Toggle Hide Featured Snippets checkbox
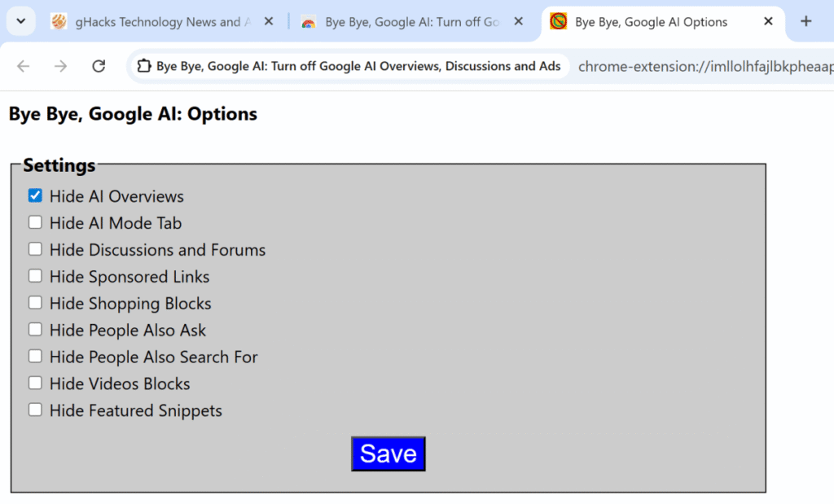This screenshot has height=504, width=834. pyautogui.click(x=35, y=410)
